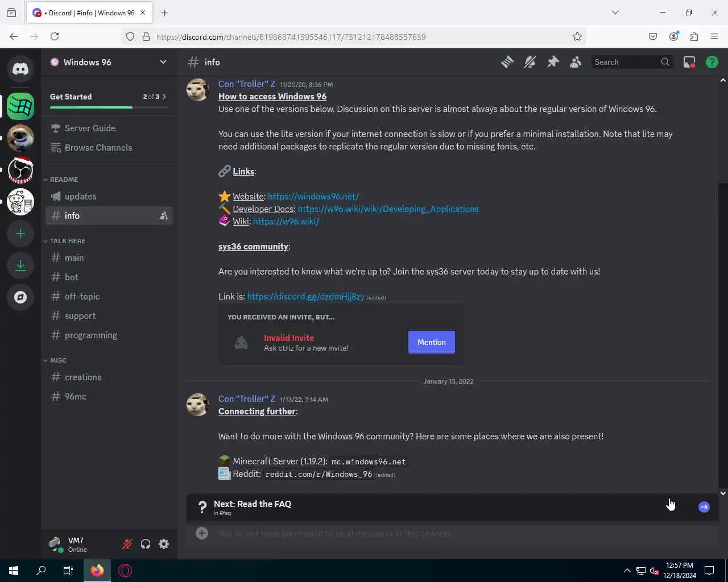Reload the page in Firefox
The width and height of the screenshot is (728, 582).
[x=55, y=36]
